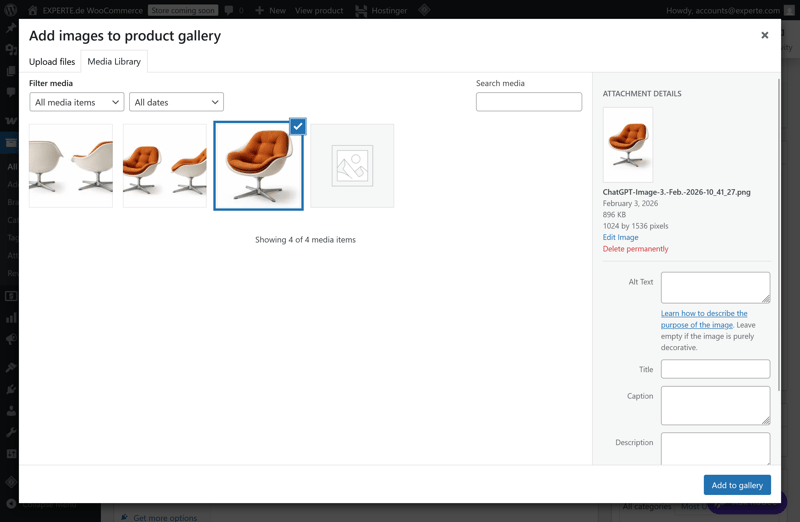Uncheck the selected orange chair checkmark

click(x=297, y=126)
